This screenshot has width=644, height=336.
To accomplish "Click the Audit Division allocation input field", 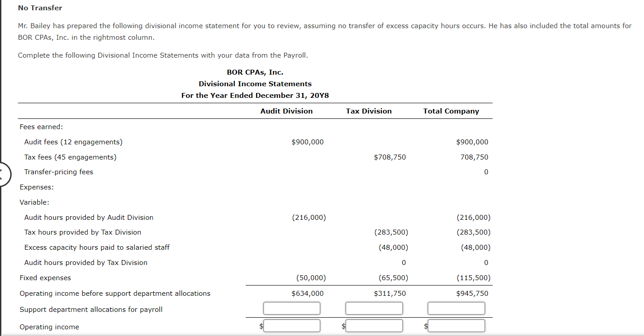I will tap(292, 308).
